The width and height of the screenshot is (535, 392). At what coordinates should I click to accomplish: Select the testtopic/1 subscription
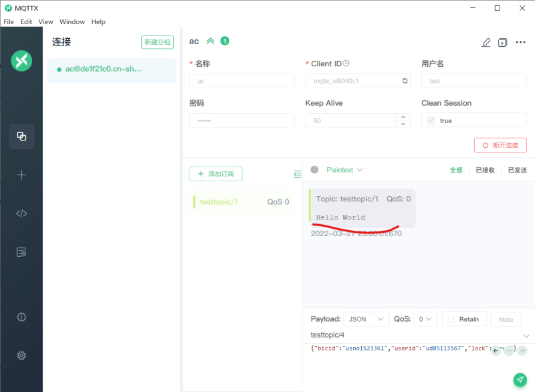(x=241, y=202)
